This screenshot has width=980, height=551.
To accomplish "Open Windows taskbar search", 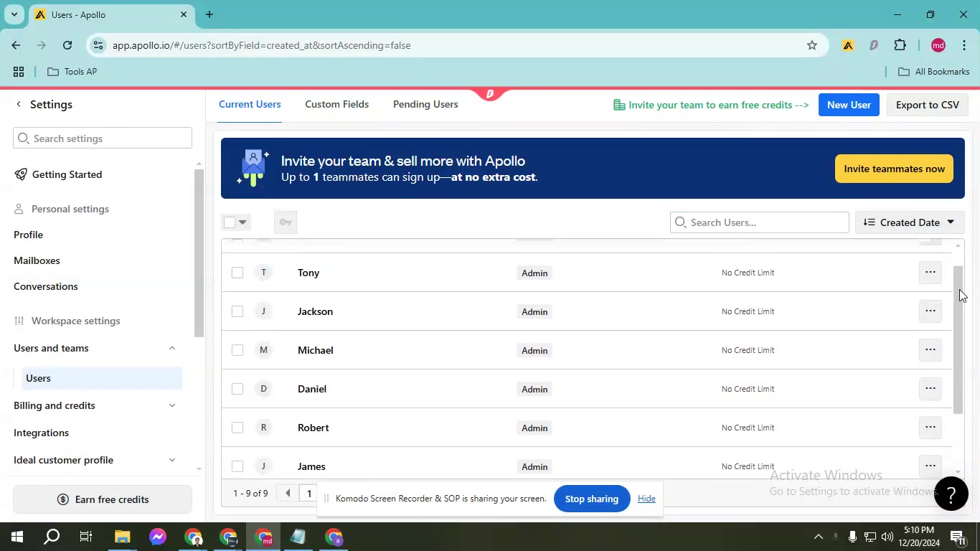I will coord(52,537).
